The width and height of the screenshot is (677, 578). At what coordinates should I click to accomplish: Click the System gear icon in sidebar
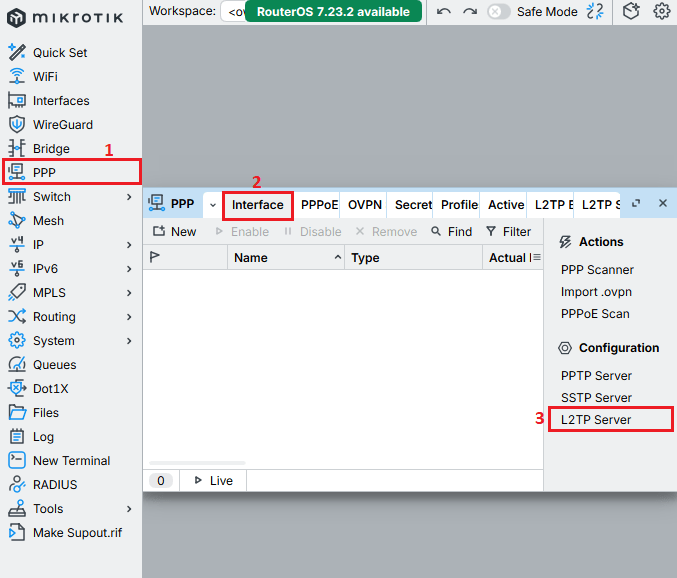tap(17, 341)
